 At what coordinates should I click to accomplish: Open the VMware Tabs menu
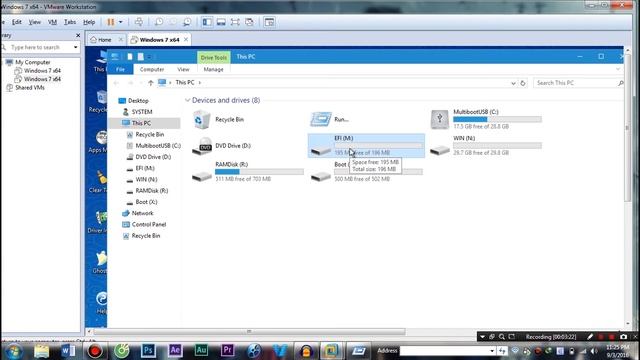[70, 22]
